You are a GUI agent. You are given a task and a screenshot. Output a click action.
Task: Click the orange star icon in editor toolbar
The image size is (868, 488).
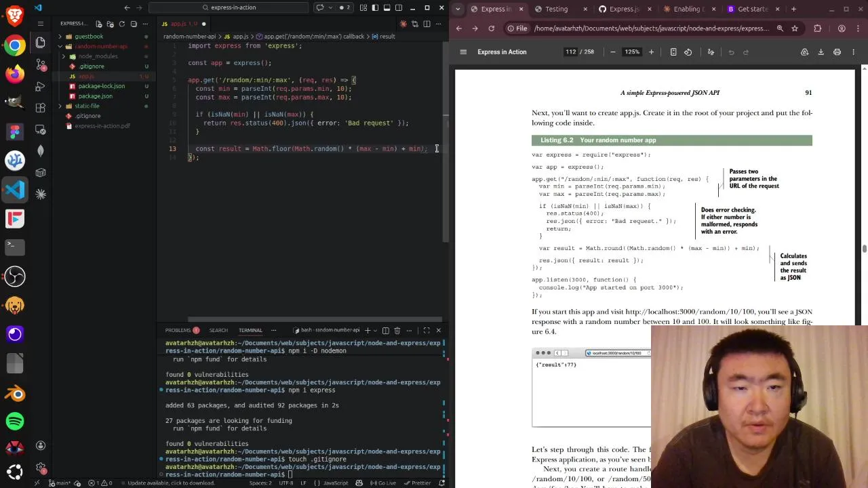(403, 24)
